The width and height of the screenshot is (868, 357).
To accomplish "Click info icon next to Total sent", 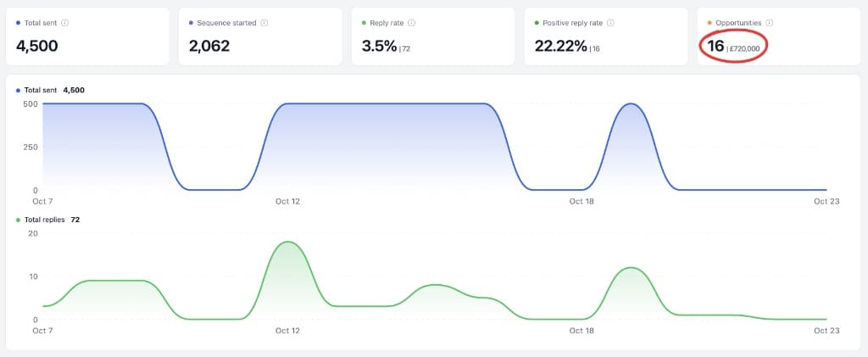I will coord(64,23).
